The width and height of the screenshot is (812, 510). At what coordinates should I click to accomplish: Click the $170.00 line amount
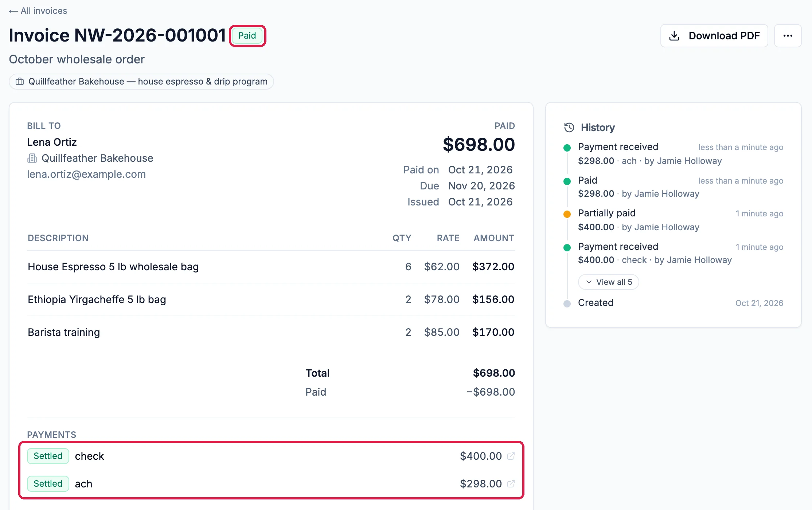pyautogui.click(x=493, y=332)
